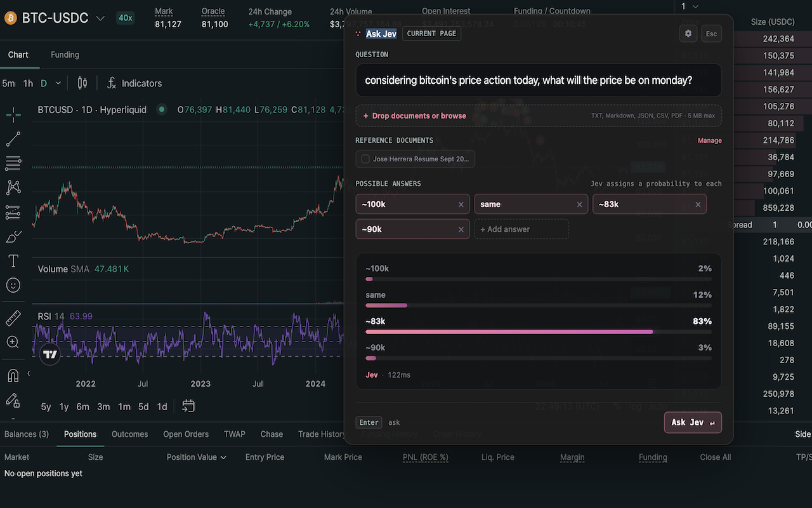The image size is (812, 508).
Task: Remove the ~100k possible answer
Action: pos(461,204)
